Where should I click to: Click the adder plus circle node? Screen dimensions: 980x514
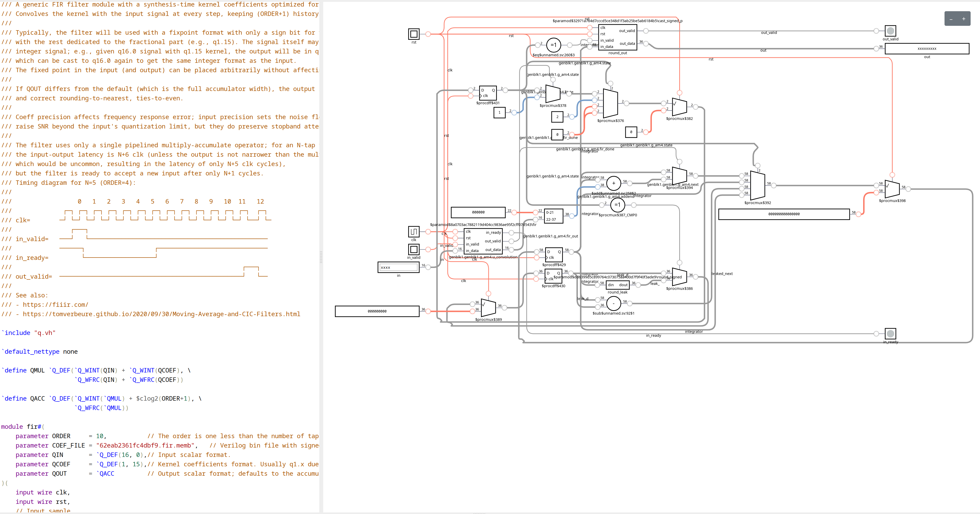[x=613, y=183]
